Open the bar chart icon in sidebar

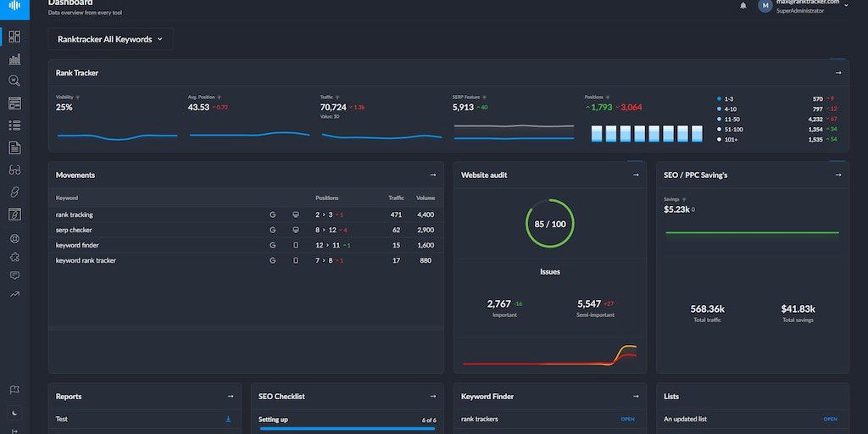coord(14,59)
